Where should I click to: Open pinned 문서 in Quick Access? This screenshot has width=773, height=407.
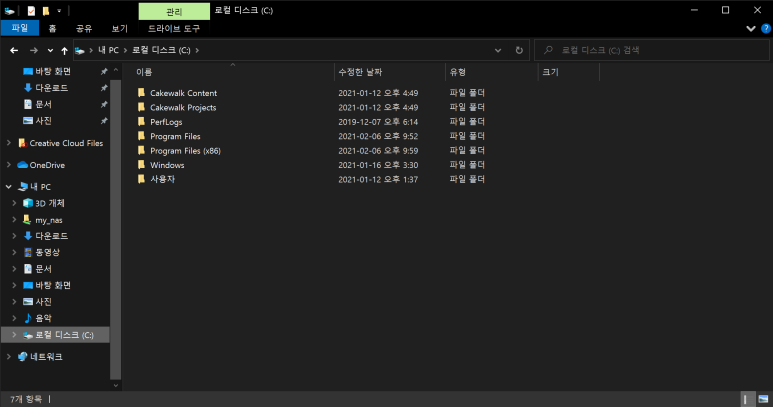point(43,104)
